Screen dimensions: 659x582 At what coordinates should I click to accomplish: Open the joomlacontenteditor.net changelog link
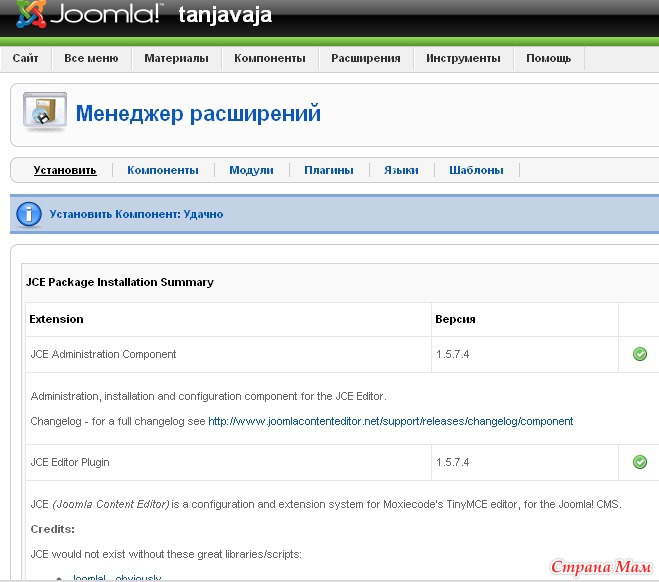(x=390, y=421)
